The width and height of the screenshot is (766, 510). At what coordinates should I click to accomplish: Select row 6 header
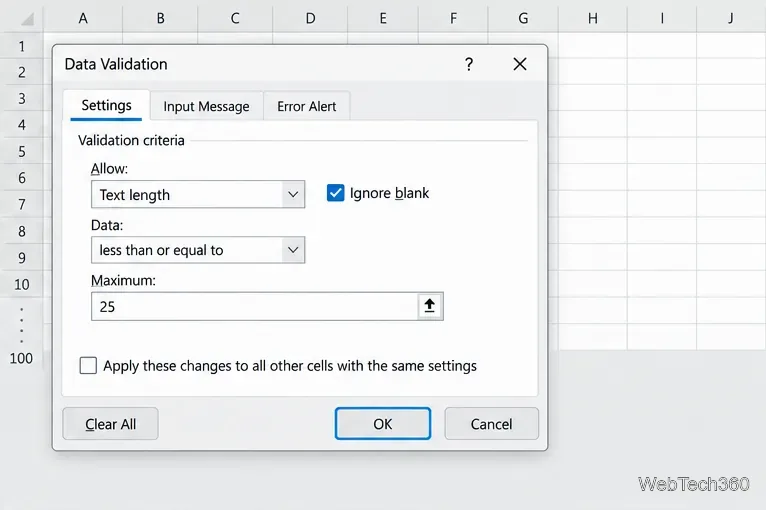(22, 178)
